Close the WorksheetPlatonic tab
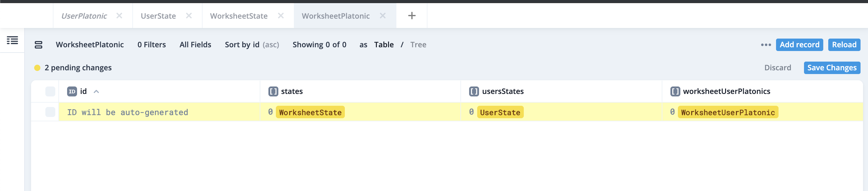 click(382, 16)
